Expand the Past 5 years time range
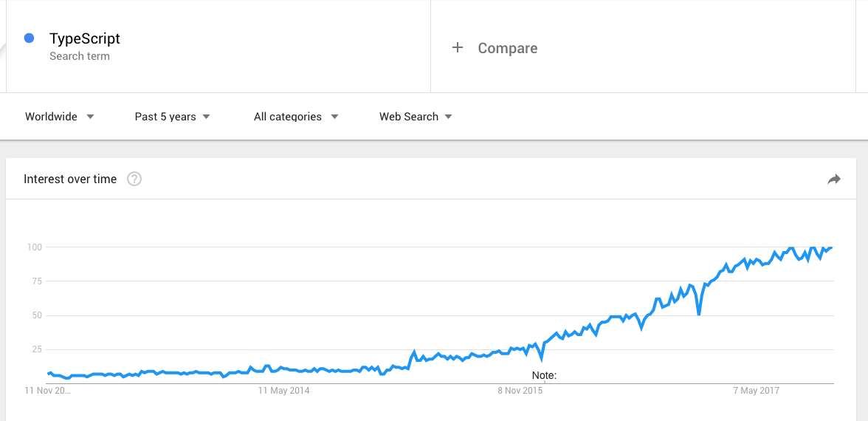This screenshot has height=421, width=868. [172, 117]
